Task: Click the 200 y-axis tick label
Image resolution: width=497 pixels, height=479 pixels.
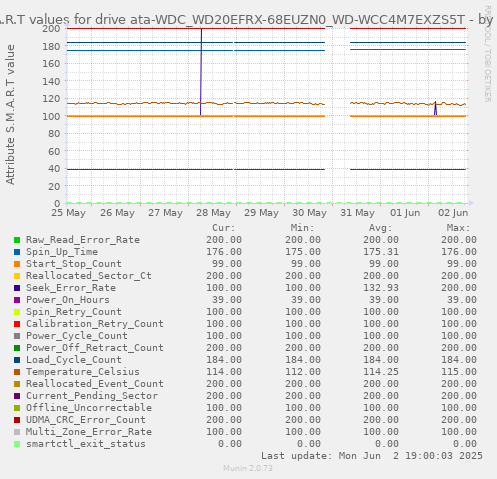Action: tap(51, 28)
